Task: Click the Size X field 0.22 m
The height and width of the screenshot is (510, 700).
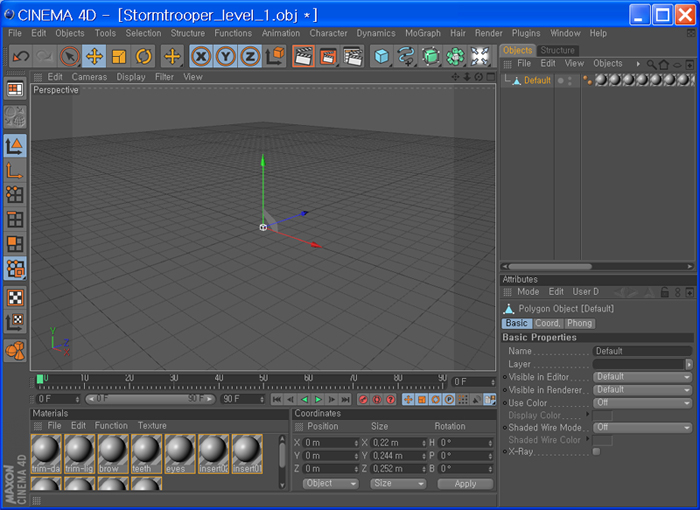Action: point(398,443)
